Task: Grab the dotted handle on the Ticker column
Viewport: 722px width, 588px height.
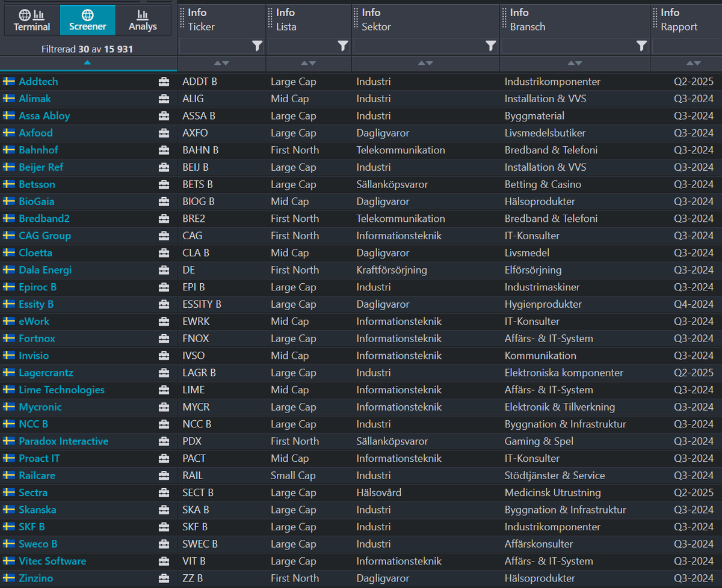Action: click(x=182, y=17)
